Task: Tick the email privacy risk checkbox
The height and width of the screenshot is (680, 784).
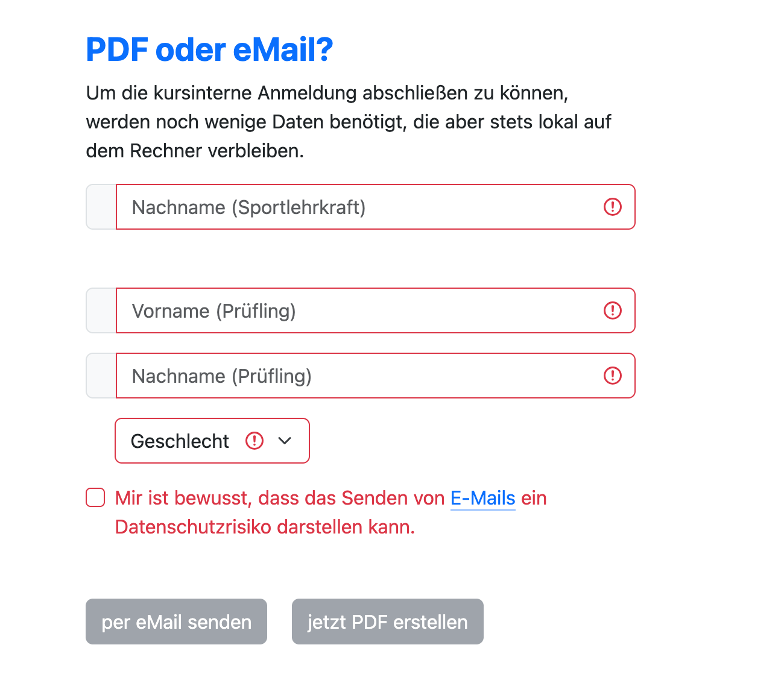Action: click(x=95, y=498)
